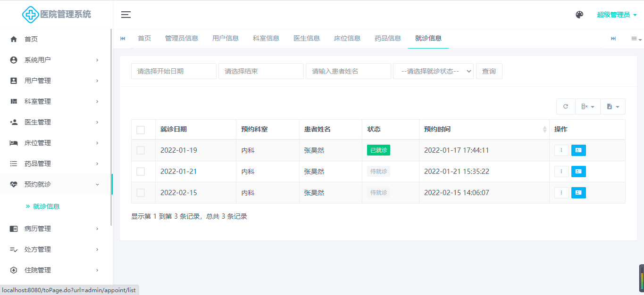Toggle the sidebar hamburger menu icon

pyautogui.click(x=126, y=15)
